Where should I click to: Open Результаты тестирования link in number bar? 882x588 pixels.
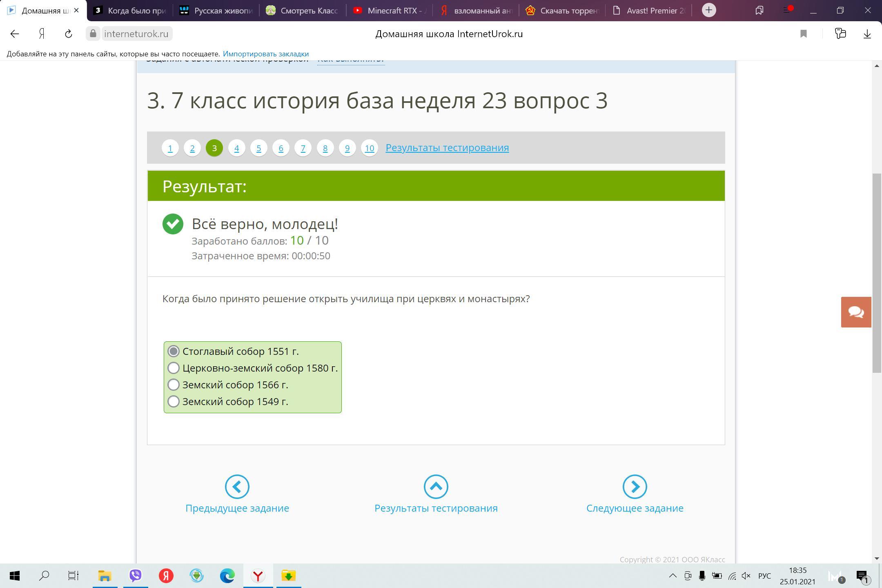(x=447, y=147)
